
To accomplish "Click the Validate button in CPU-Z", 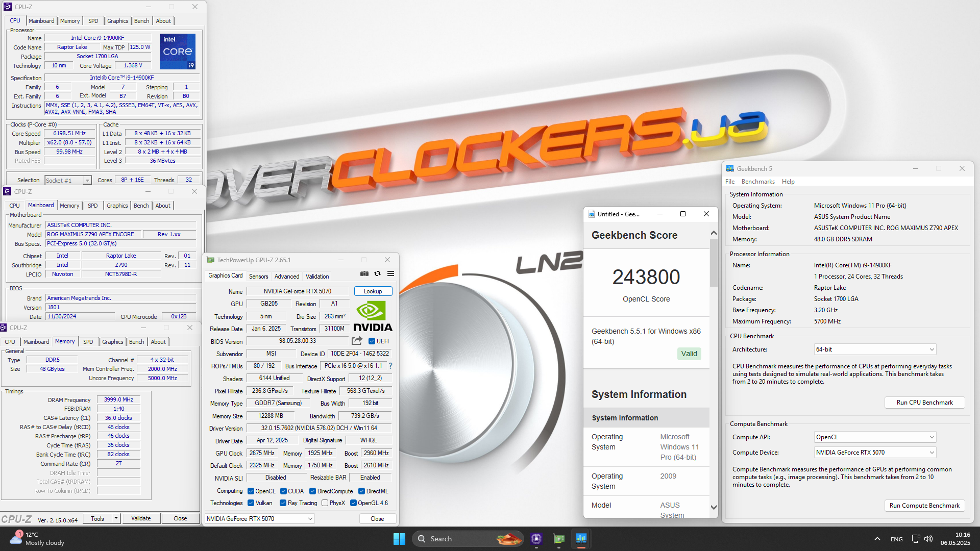I will (141, 518).
